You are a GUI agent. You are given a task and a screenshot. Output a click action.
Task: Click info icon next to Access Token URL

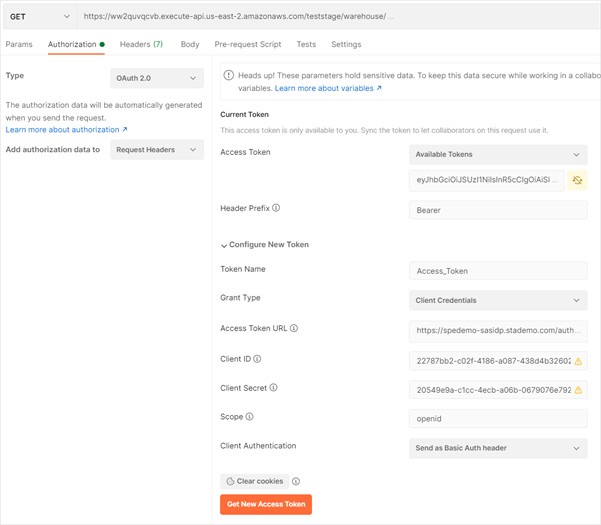(294, 328)
